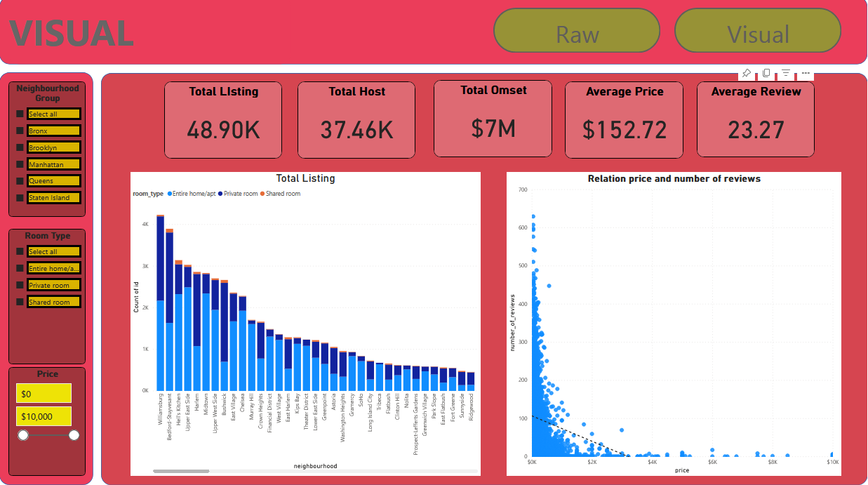Viewport: 868px width, 485px height.
Task: Check the Bronx neighbourhood filter
Action: tap(20, 131)
